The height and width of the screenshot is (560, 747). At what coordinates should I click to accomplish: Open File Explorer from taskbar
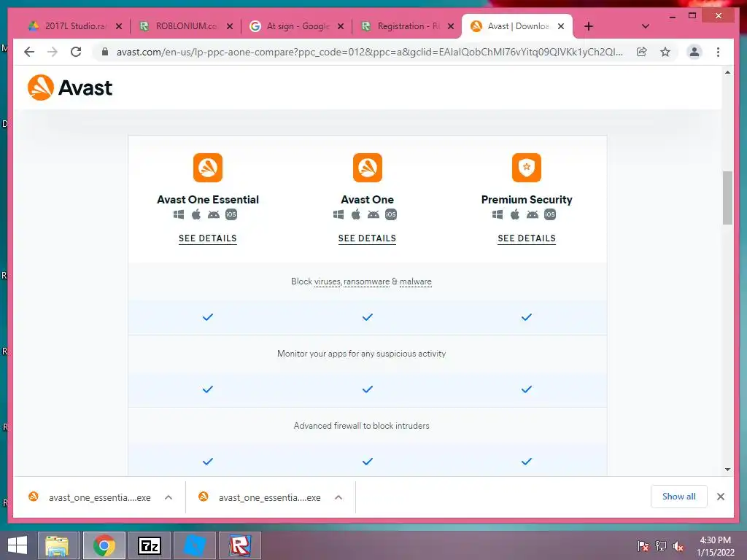tap(57, 545)
